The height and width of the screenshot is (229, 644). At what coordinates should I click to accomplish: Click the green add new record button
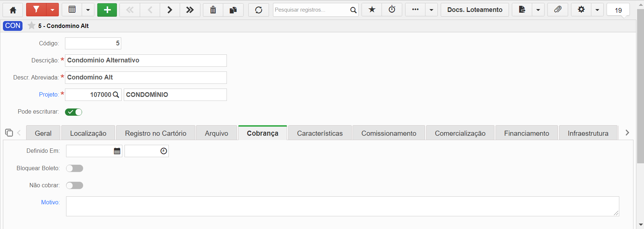pos(107,10)
